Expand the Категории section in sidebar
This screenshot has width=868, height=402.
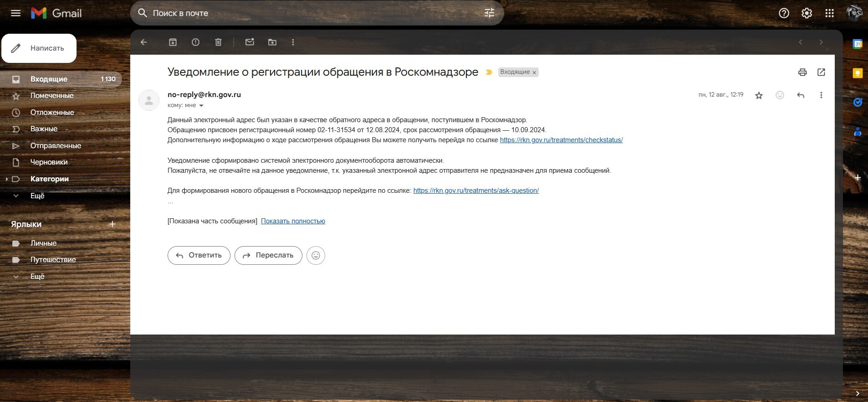[x=6, y=179]
